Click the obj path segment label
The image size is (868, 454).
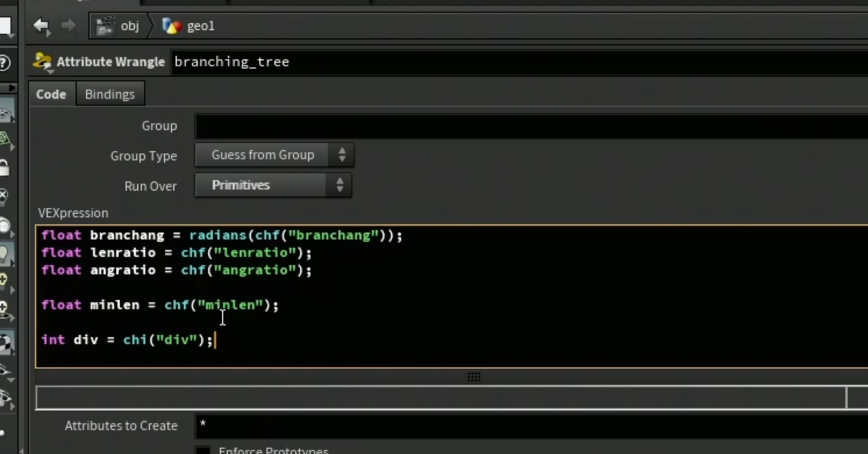[x=130, y=26]
